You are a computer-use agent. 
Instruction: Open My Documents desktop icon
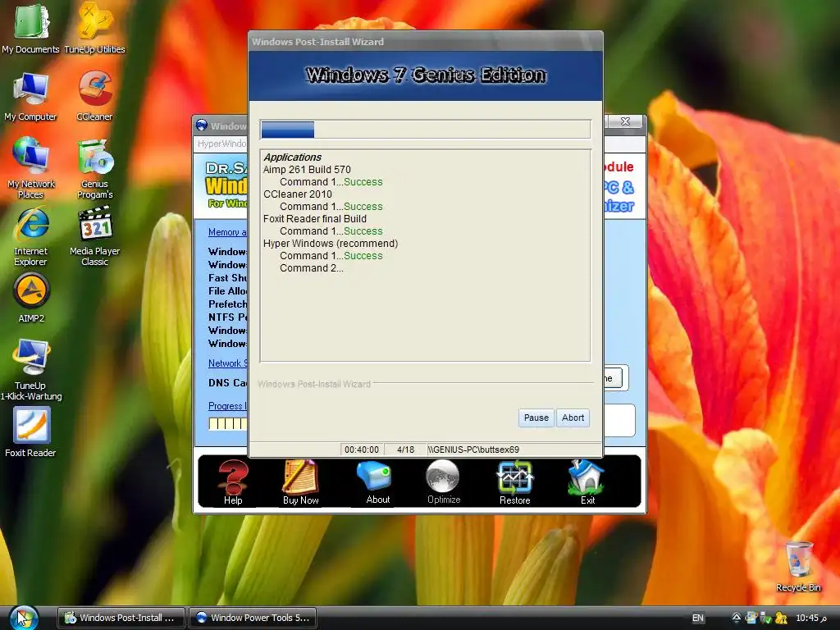(30, 30)
